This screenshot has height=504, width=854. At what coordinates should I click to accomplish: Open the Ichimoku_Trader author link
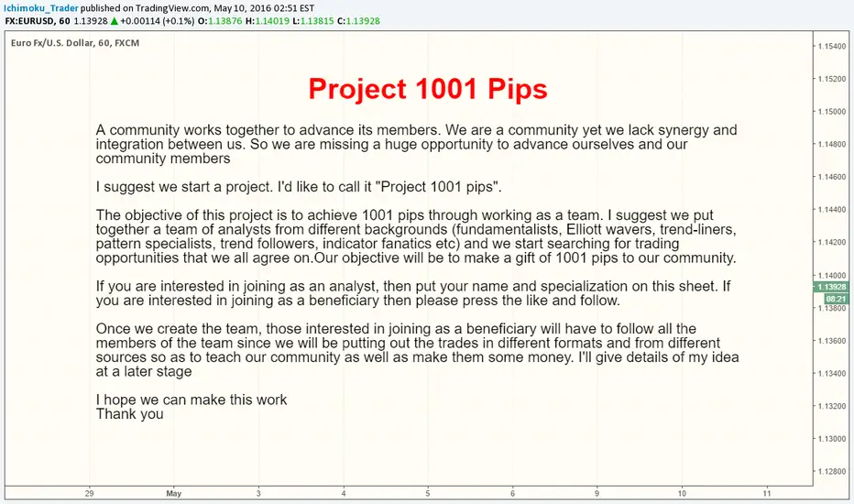[x=41, y=8]
